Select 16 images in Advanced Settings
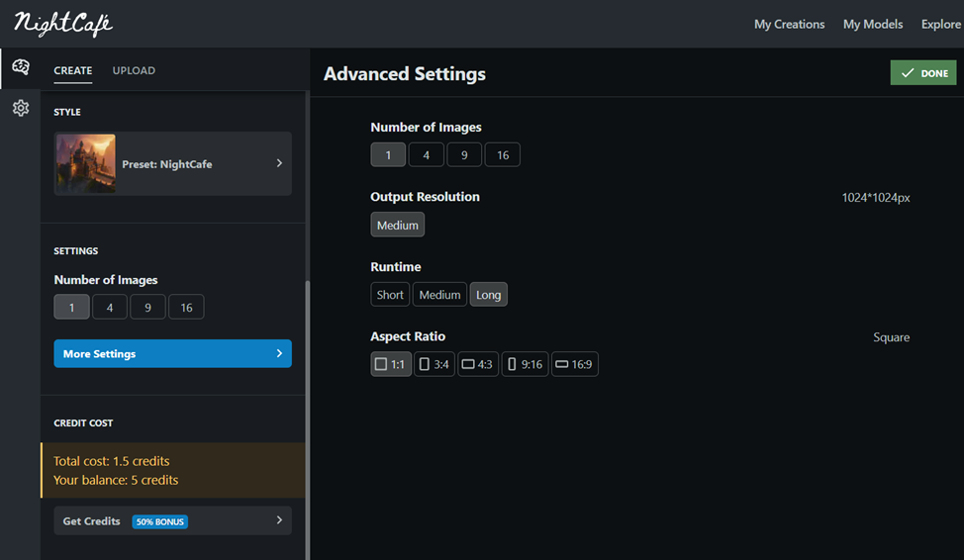Screen dimensions: 964x560 tap(503, 155)
